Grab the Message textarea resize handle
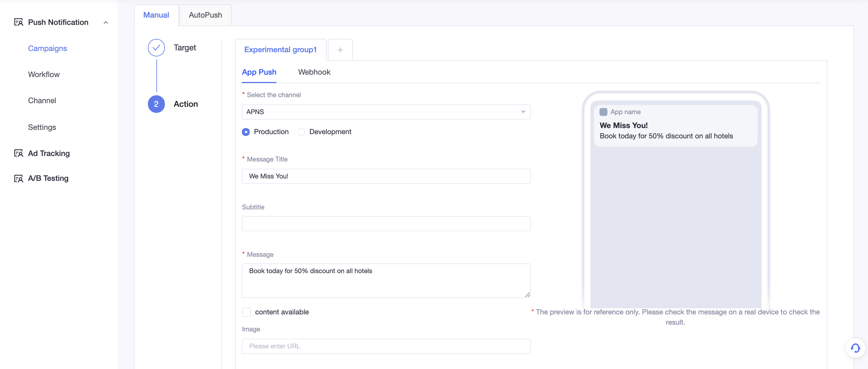 [527, 294]
